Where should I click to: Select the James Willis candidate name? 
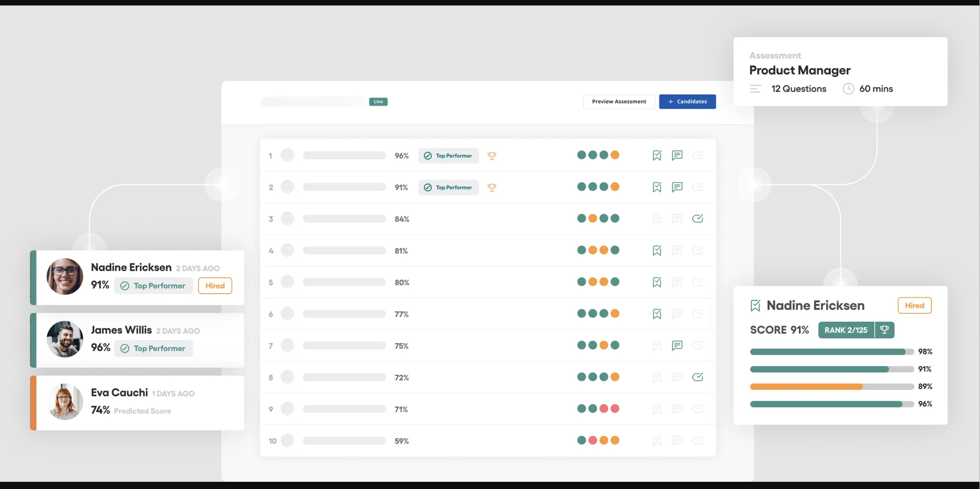[x=121, y=330]
